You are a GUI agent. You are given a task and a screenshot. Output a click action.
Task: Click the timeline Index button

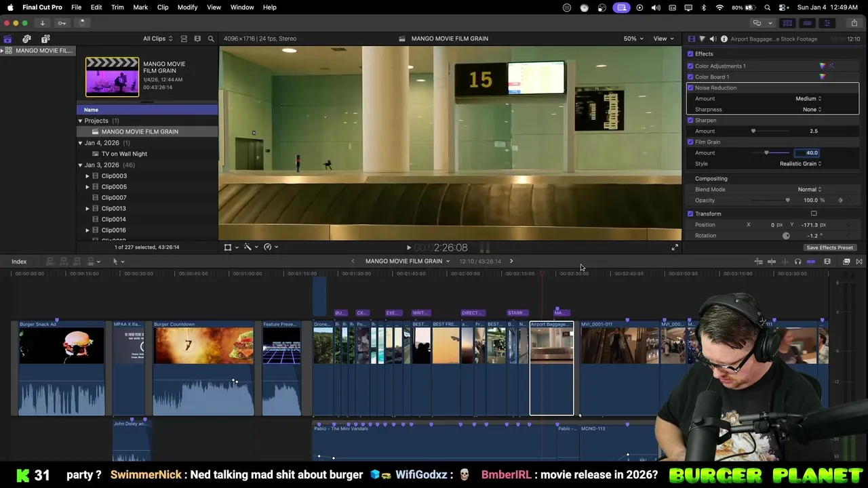point(19,262)
